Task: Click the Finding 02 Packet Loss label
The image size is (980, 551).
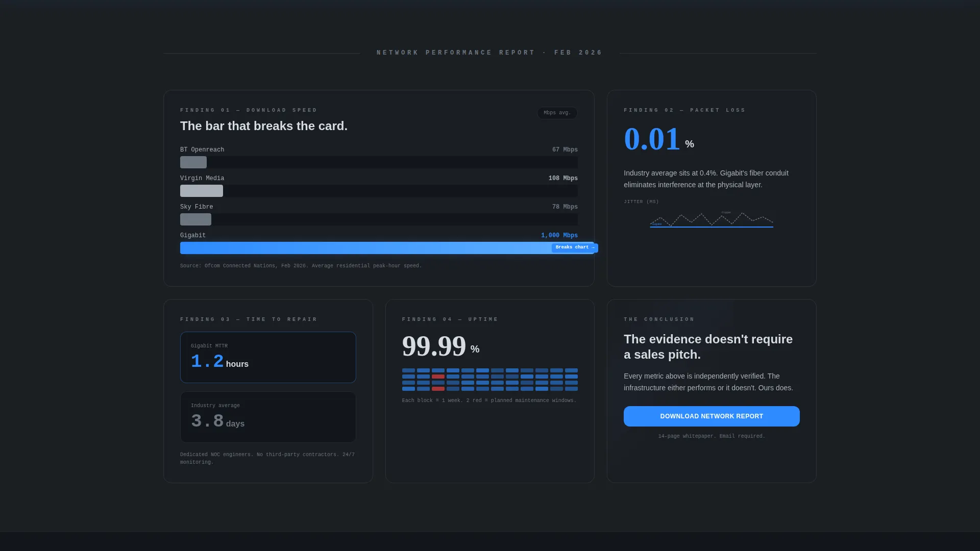Action: [684, 110]
